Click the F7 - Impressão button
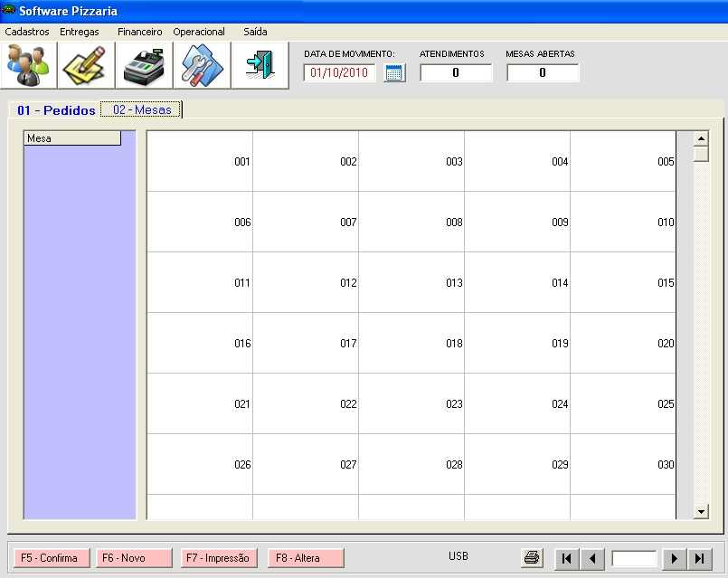 tap(220, 558)
